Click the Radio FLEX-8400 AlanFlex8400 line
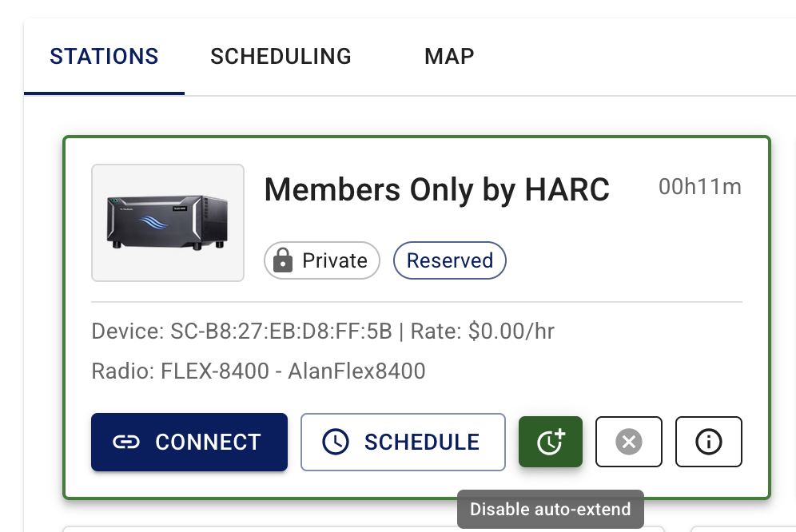 coord(258,371)
